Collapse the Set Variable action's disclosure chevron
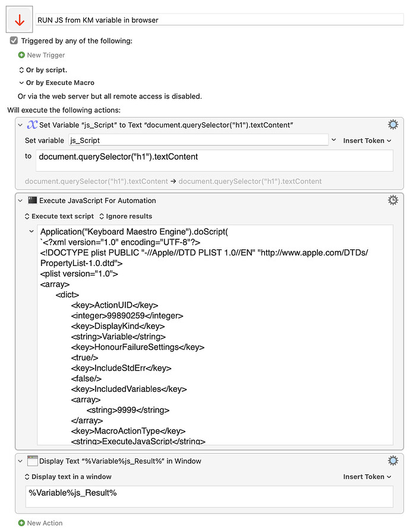 coord(20,124)
